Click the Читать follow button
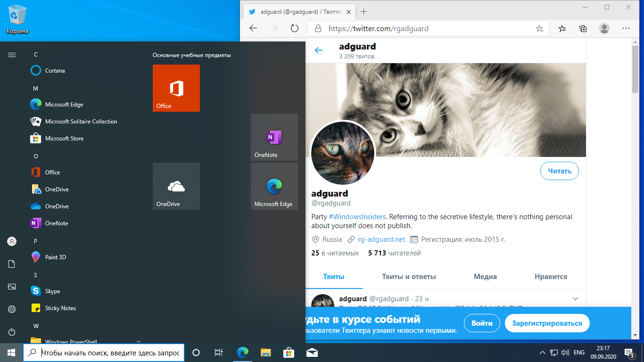The height and width of the screenshot is (362, 644). (560, 171)
